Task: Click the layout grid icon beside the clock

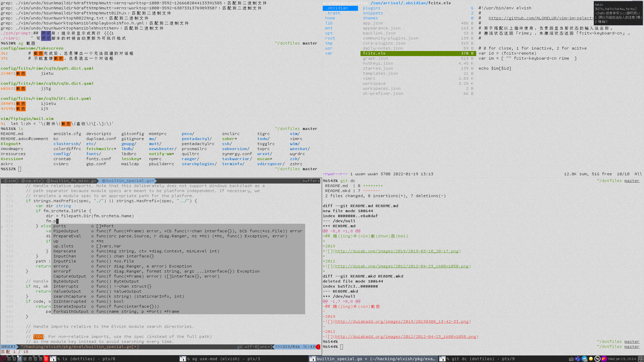Action: (x=641, y=359)
